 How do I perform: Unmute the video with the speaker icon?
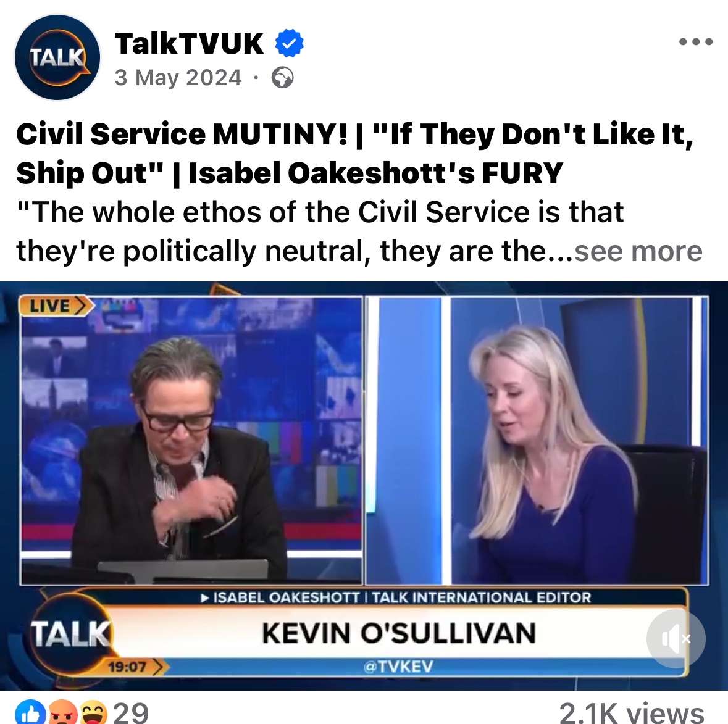[x=676, y=639]
